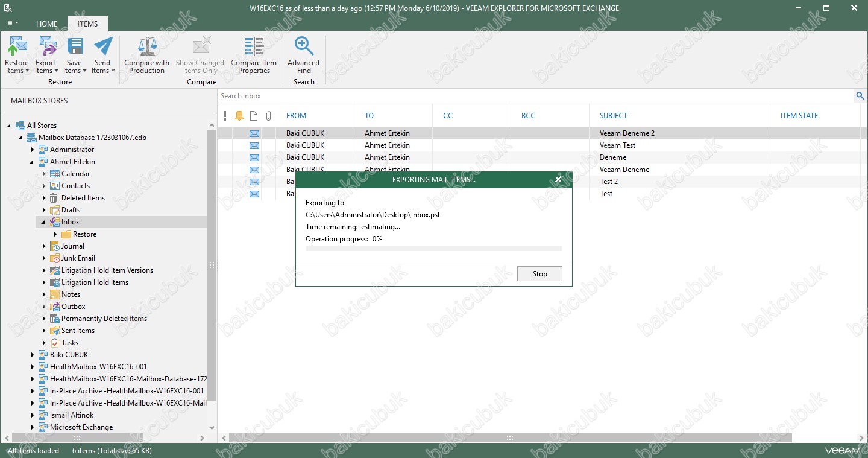Click the Calendar folder icon
Viewport: 868px width, 458px height.
55,174
